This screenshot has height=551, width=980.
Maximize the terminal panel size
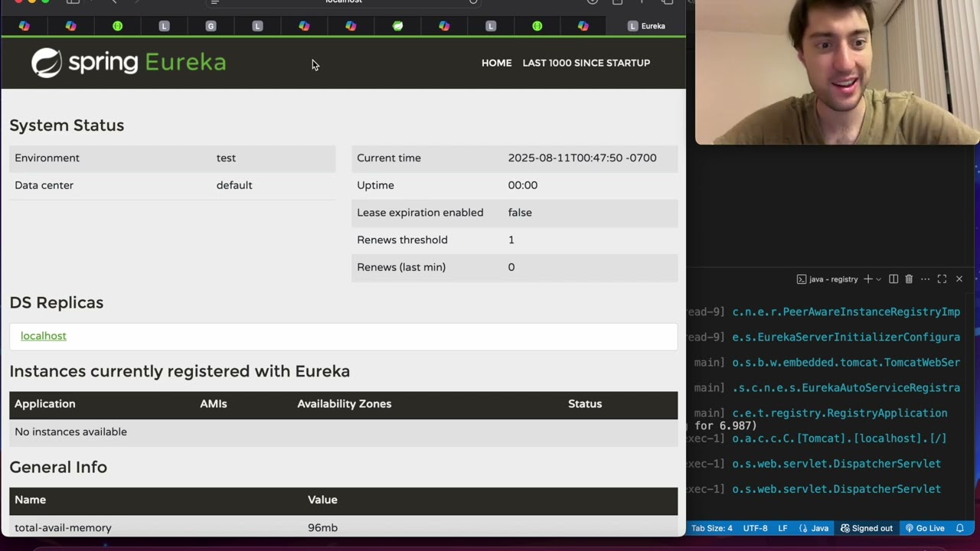(942, 279)
